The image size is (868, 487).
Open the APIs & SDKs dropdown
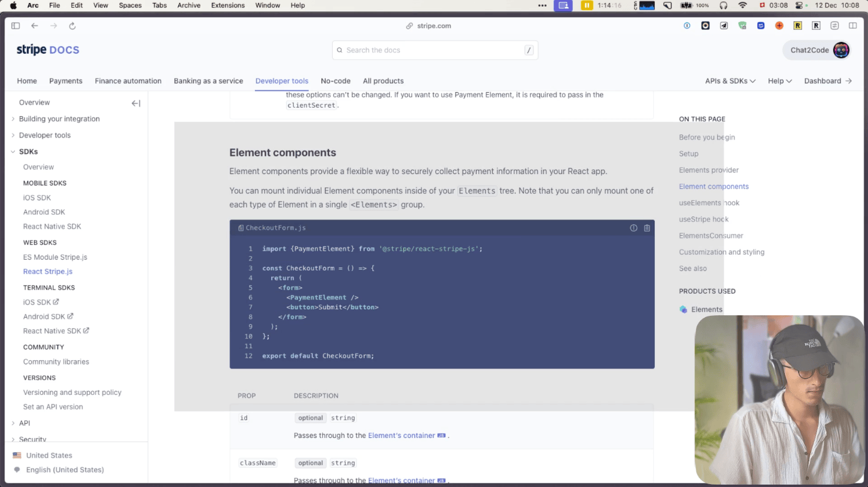(730, 81)
